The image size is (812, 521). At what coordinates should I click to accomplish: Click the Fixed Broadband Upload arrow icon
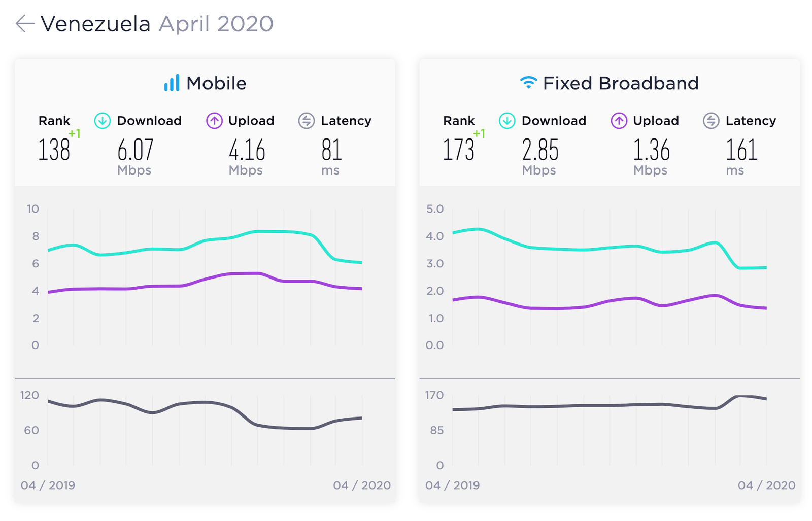tap(619, 121)
